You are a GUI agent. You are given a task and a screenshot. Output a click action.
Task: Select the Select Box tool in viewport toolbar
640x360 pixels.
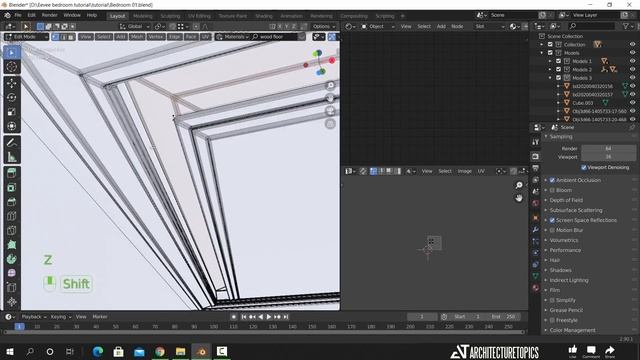pyautogui.click(x=11, y=53)
